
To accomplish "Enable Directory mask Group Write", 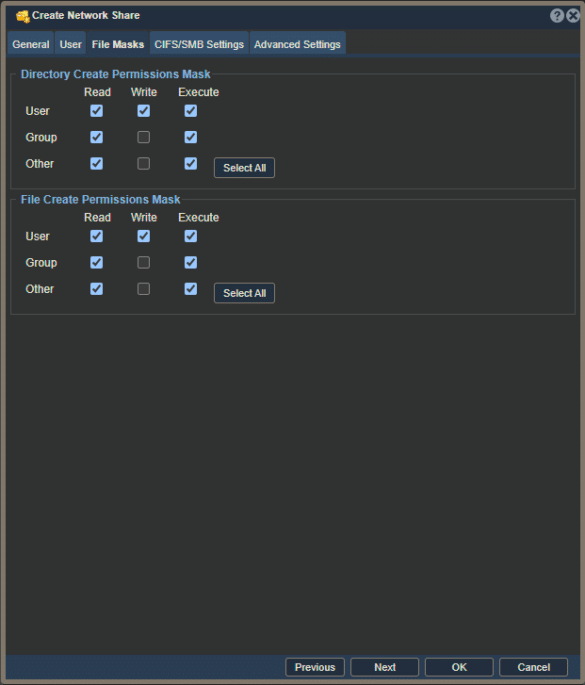I will tap(144, 137).
